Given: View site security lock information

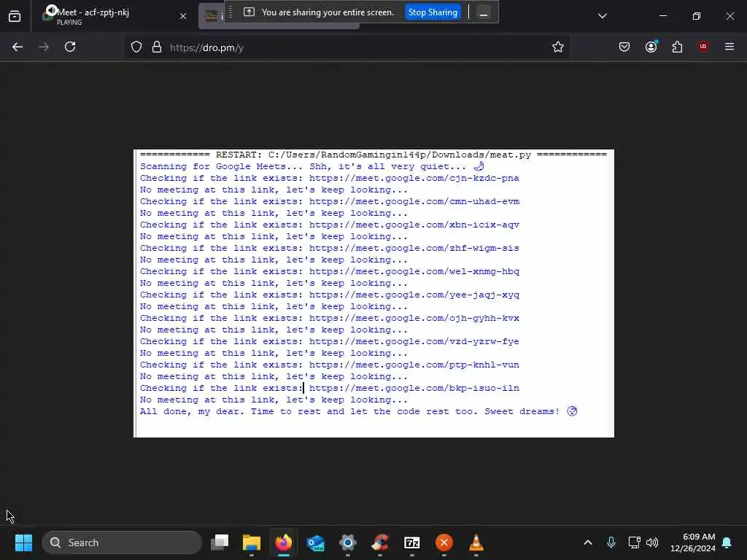Looking at the screenshot, I should coord(157,47).
